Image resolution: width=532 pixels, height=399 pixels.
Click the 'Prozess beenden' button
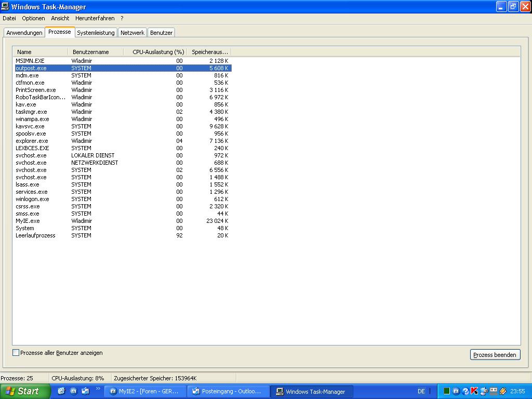495,354
